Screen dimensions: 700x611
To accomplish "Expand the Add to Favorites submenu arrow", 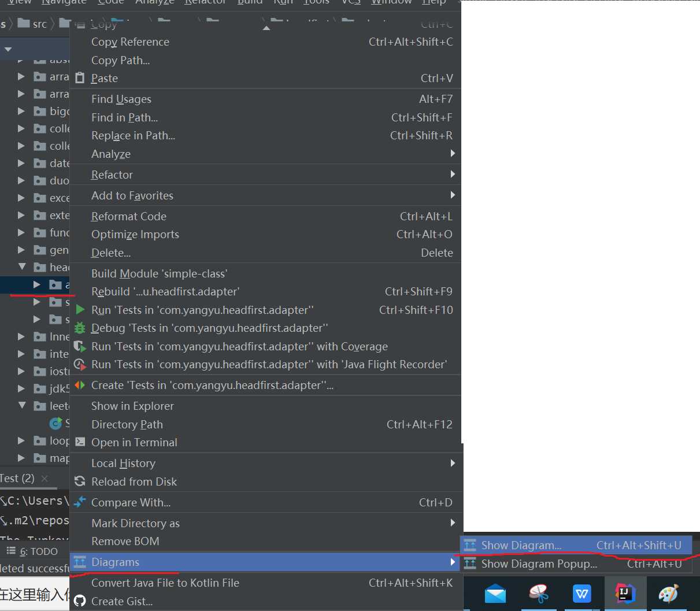I will coord(453,195).
